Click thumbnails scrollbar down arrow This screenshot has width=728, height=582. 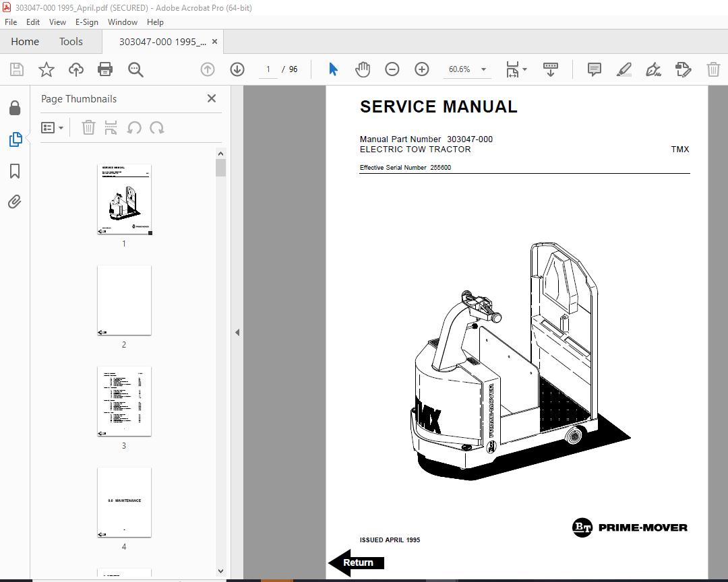point(221,571)
